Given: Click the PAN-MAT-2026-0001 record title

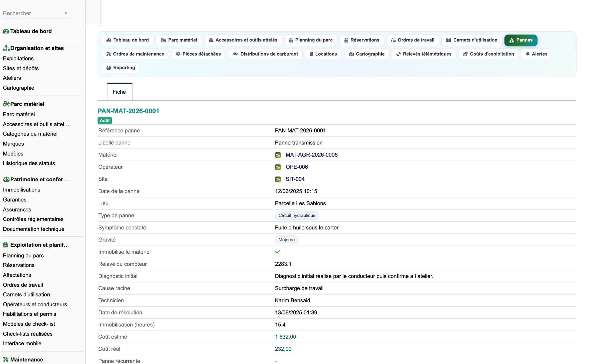Looking at the screenshot, I should (x=128, y=111).
